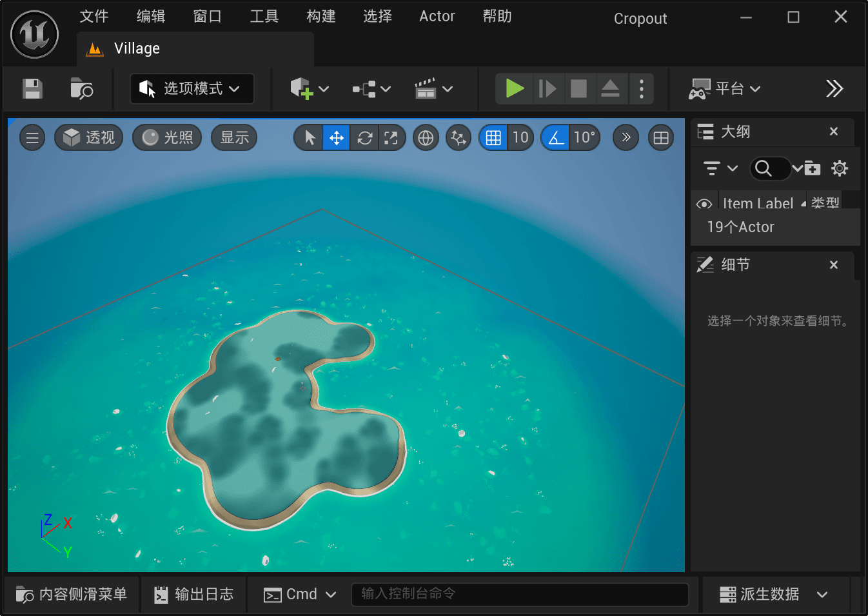Screen dimensions: 868x616
Task: Click the outliner search field
Action: point(770,168)
